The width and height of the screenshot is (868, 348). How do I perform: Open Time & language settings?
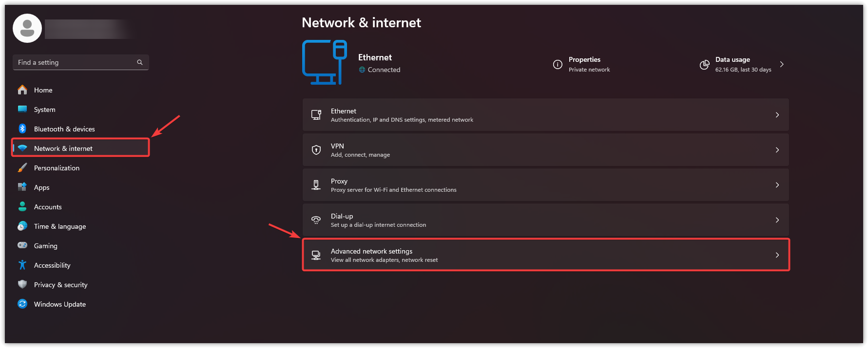point(59,226)
